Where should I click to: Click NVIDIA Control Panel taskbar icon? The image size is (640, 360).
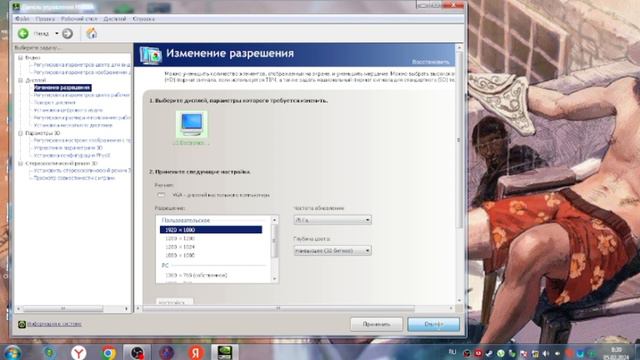click(x=224, y=352)
